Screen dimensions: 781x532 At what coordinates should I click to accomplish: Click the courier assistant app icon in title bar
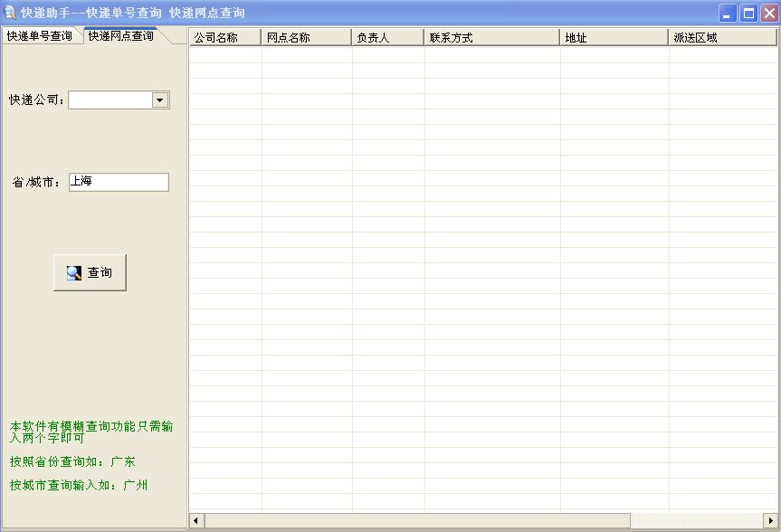tap(10, 13)
